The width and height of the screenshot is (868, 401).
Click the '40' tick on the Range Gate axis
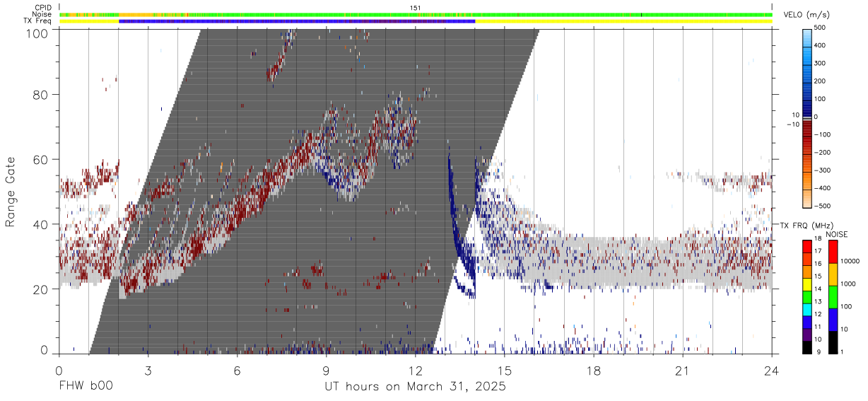tap(40, 224)
